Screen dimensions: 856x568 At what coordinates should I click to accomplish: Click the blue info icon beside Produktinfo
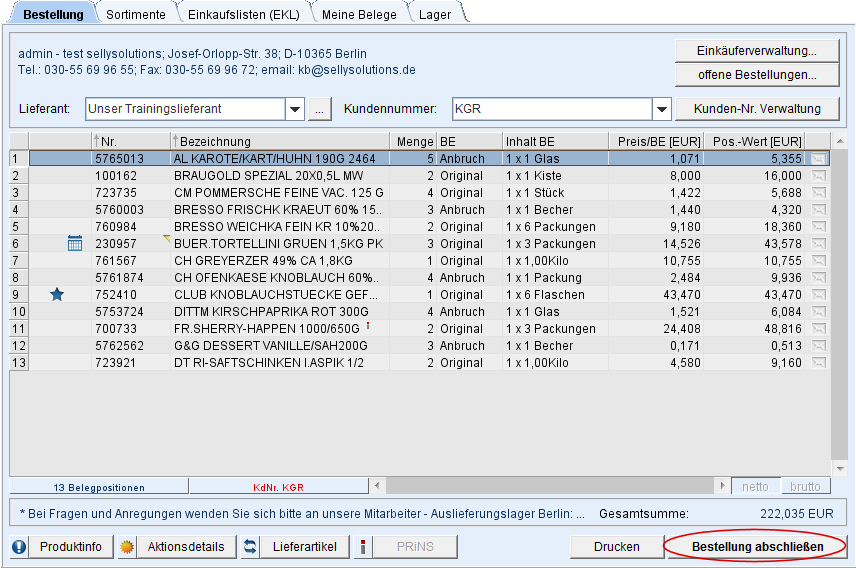click(19, 547)
